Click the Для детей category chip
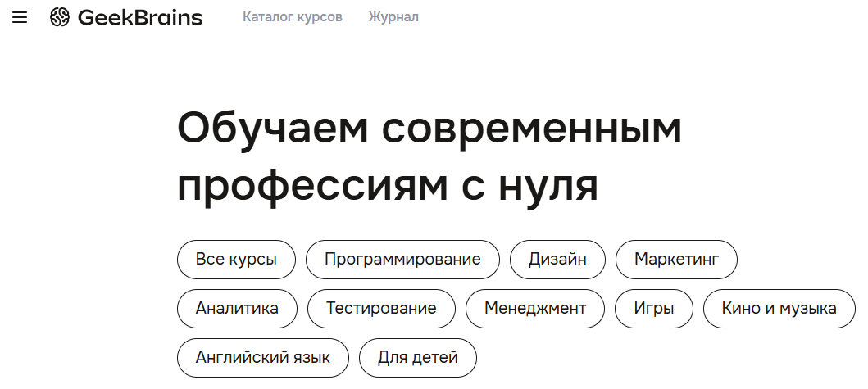 [x=418, y=358]
